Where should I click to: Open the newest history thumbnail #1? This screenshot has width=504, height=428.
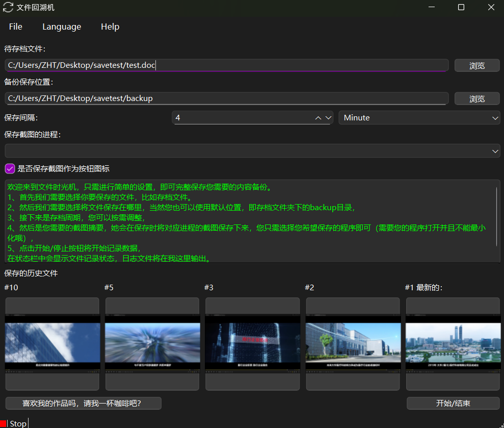coord(453,344)
